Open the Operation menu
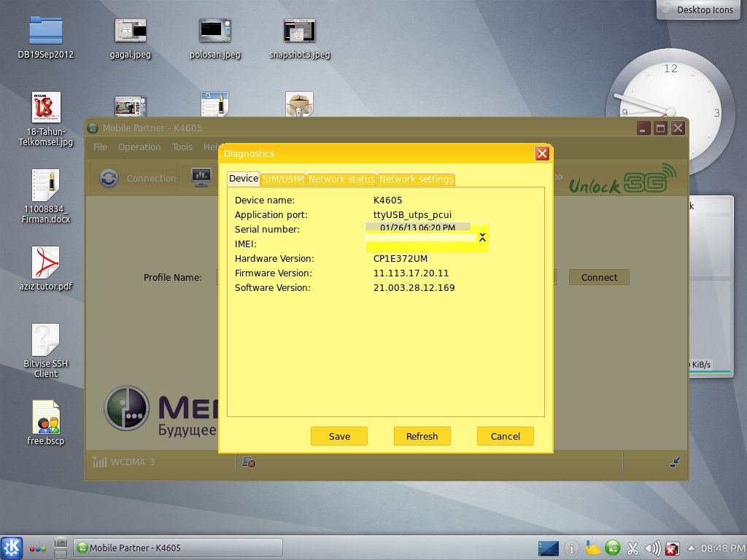 [x=140, y=147]
